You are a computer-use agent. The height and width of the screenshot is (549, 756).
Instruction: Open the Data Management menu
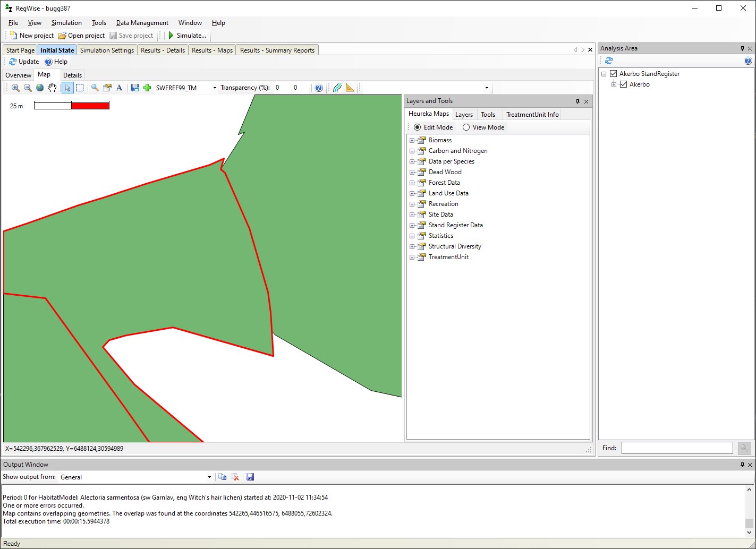click(x=142, y=23)
